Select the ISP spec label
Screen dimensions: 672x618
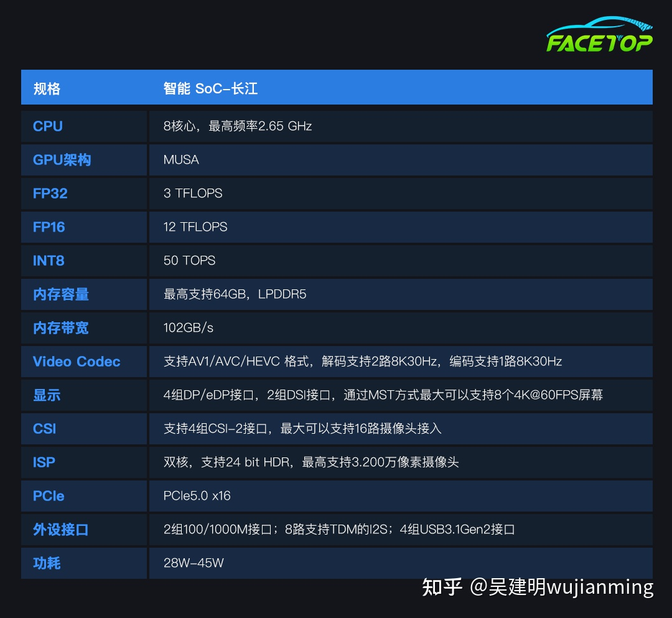[44, 462]
